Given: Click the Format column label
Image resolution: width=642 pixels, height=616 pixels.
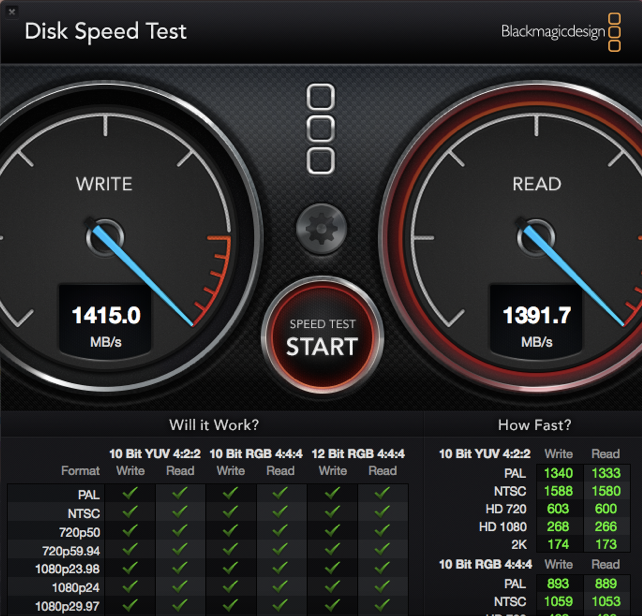Looking at the screenshot, I should [80, 471].
